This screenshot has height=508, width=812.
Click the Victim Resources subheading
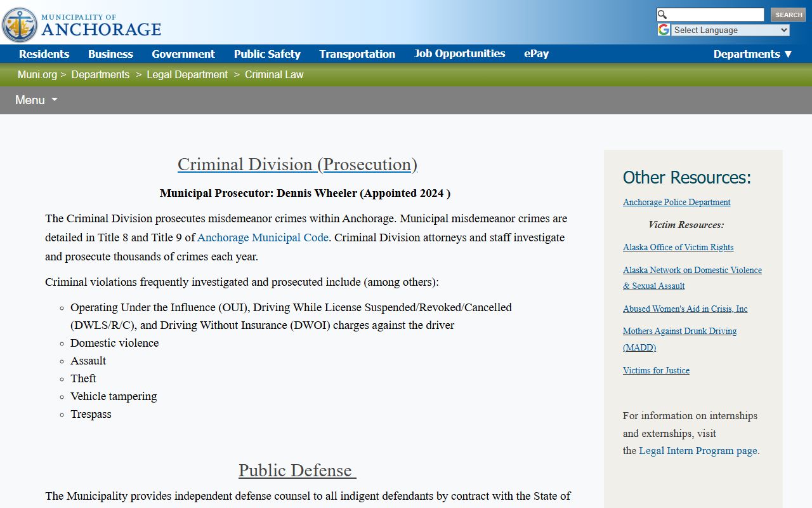(x=686, y=225)
